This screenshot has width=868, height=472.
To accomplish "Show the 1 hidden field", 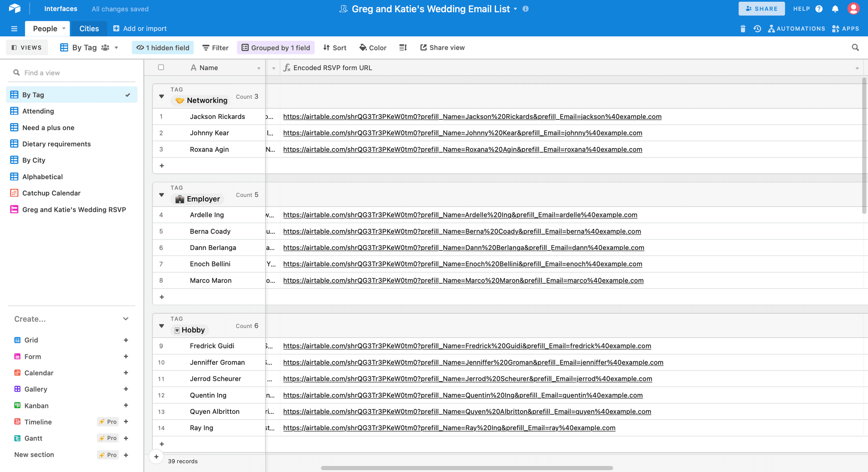I will coord(163,48).
